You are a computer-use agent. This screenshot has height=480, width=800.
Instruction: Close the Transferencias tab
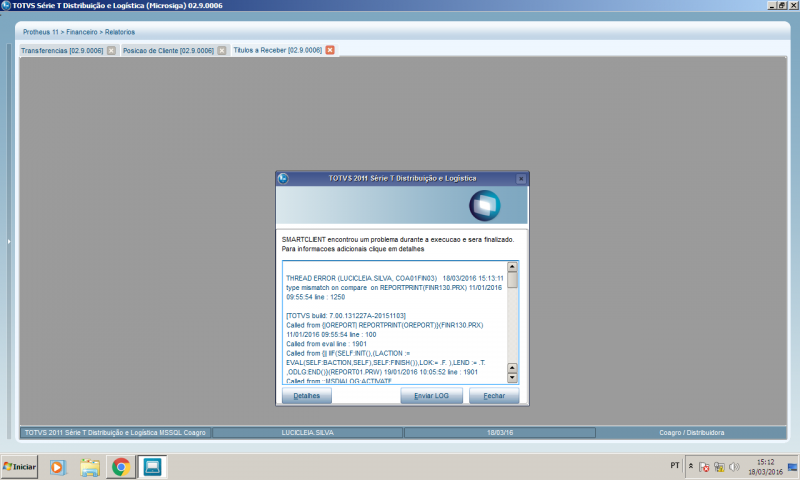111,50
